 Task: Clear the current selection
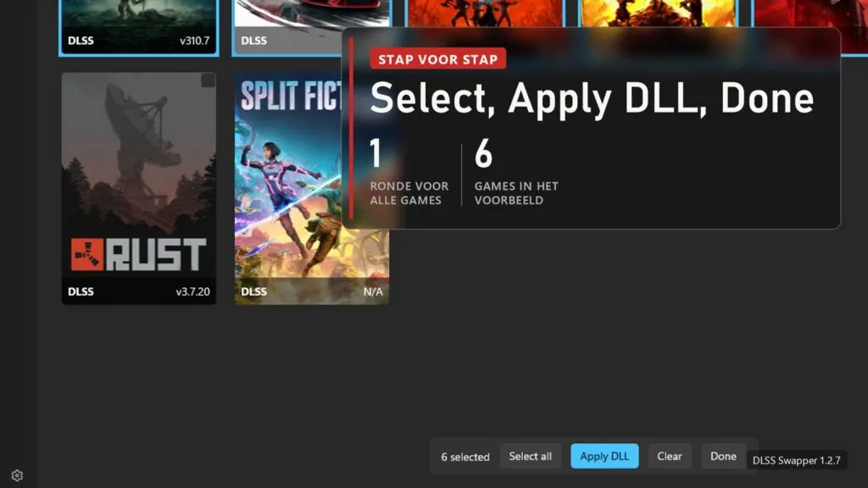(x=670, y=457)
